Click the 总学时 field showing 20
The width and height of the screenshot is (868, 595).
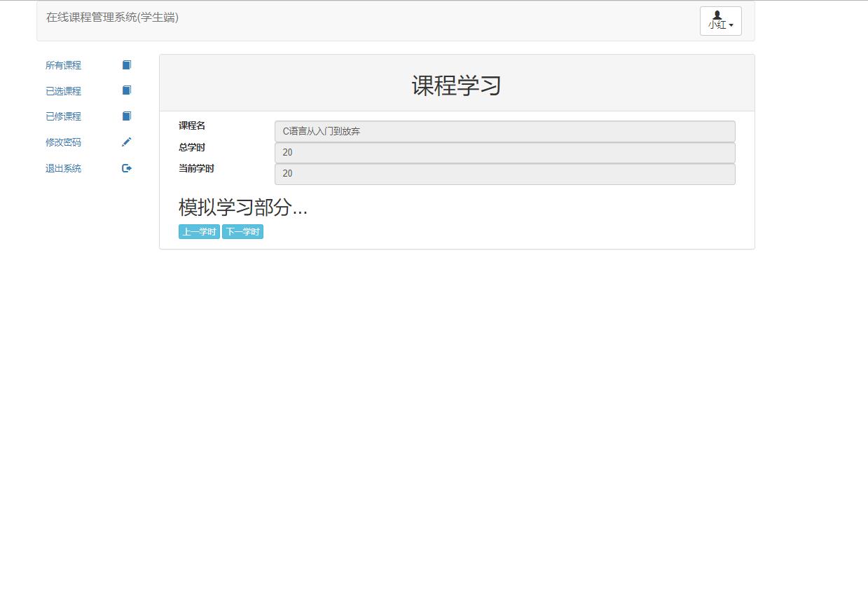pyautogui.click(x=504, y=152)
